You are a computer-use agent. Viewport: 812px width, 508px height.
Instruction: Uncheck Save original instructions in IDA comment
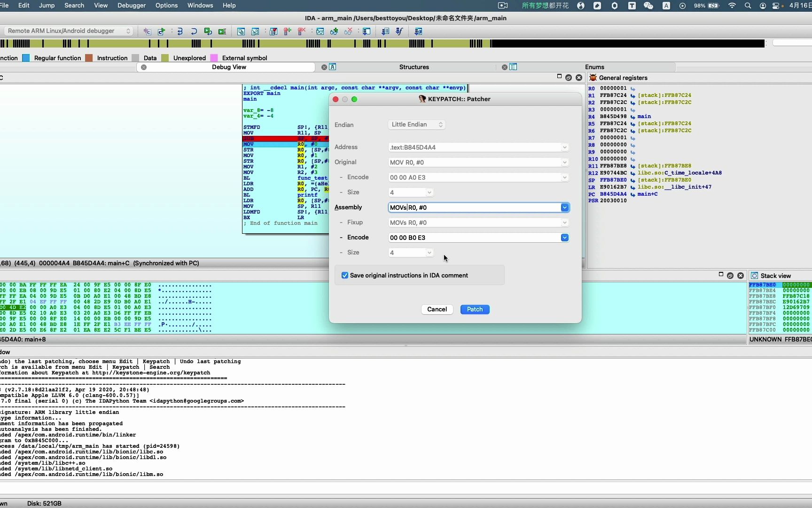click(x=345, y=276)
